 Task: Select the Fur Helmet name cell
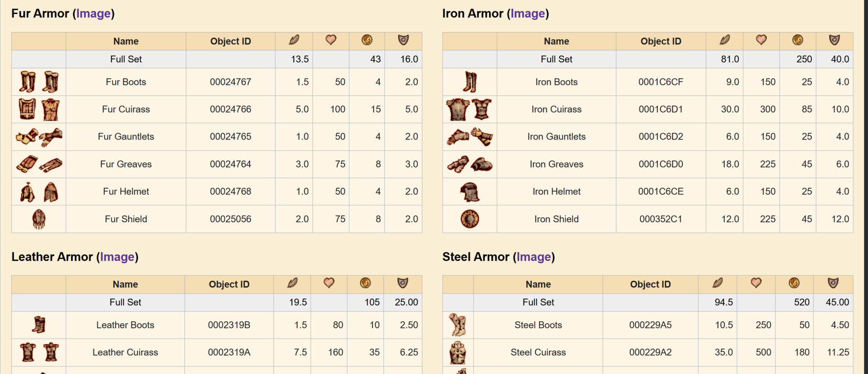click(126, 192)
